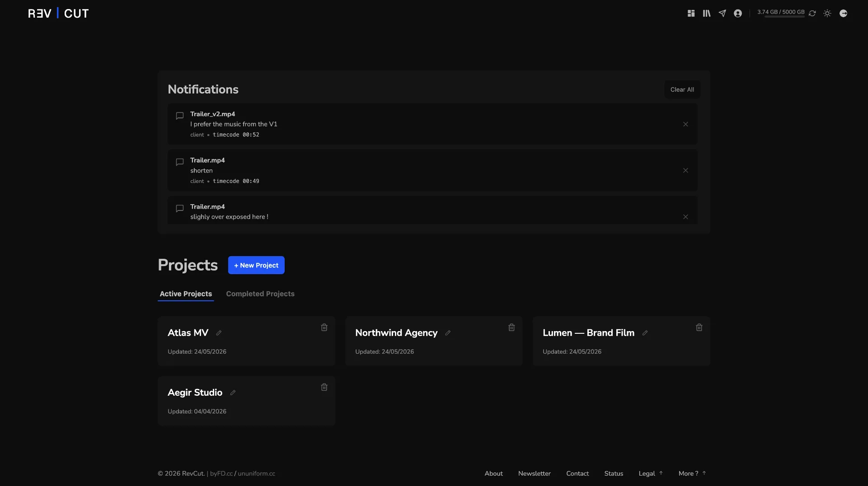
Task: Click the logout arrow icon
Action: (x=843, y=14)
